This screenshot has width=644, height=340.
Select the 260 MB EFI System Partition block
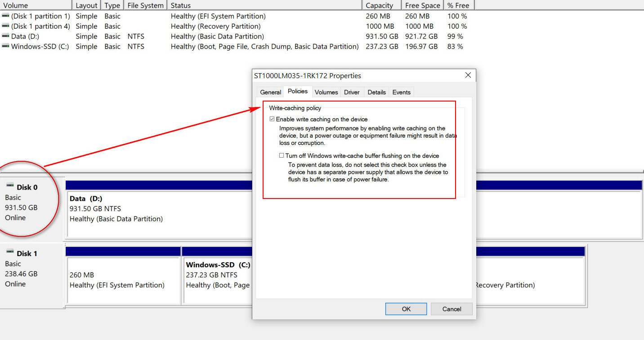click(x=123, y=279)
